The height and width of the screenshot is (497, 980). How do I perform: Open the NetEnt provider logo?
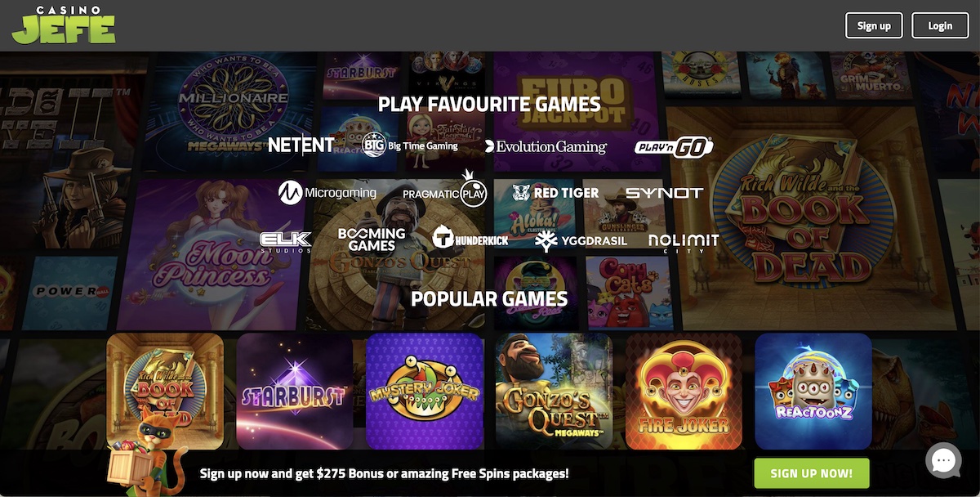(301, 145)
